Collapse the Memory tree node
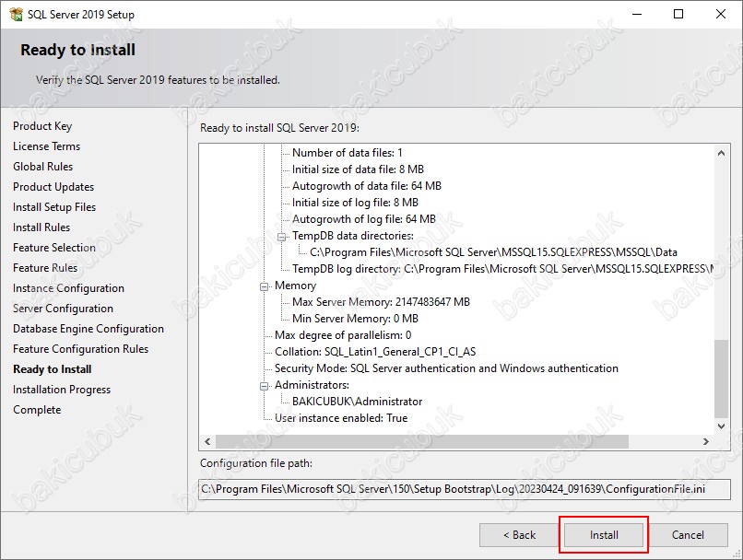 pyautogui.click(x=264, y=286)
